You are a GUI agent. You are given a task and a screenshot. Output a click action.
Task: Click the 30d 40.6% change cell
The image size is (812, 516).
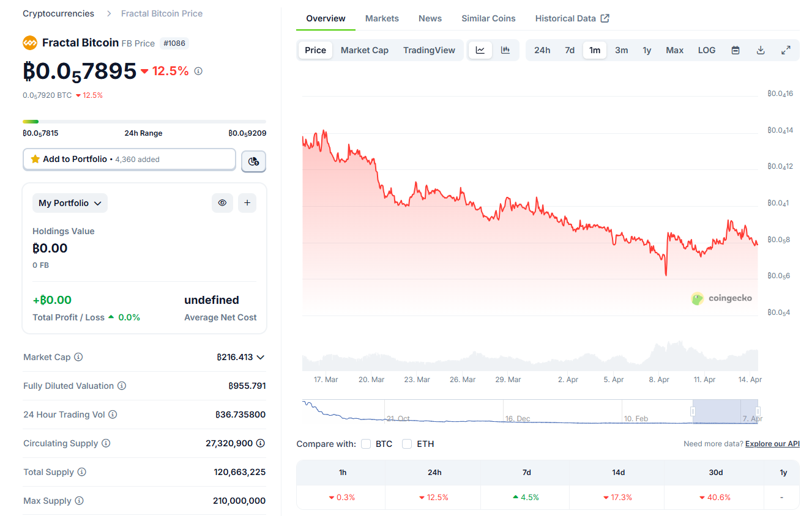pos(715,497)
